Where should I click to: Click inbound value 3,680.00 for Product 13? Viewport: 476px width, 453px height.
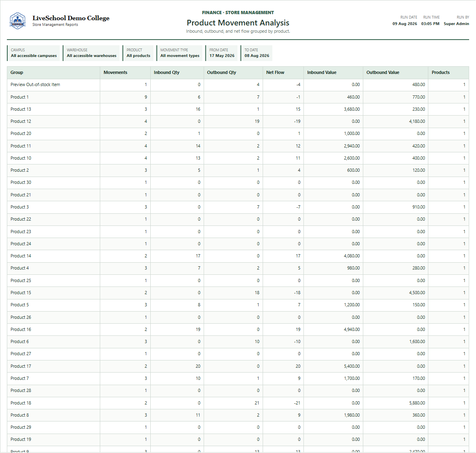point(352,109)
